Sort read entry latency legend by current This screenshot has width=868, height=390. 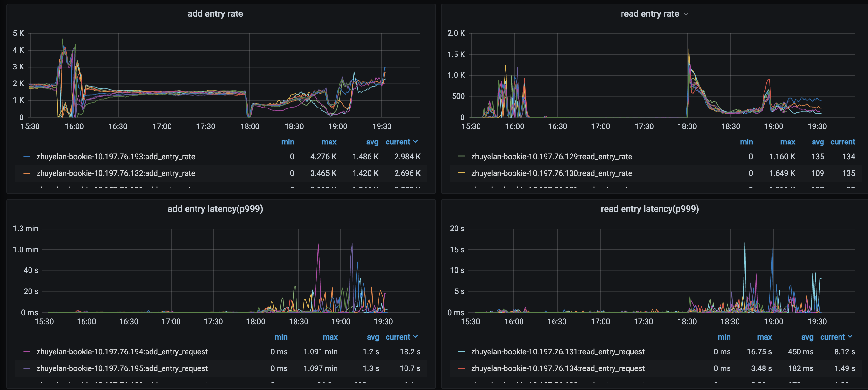click(832, 337)
